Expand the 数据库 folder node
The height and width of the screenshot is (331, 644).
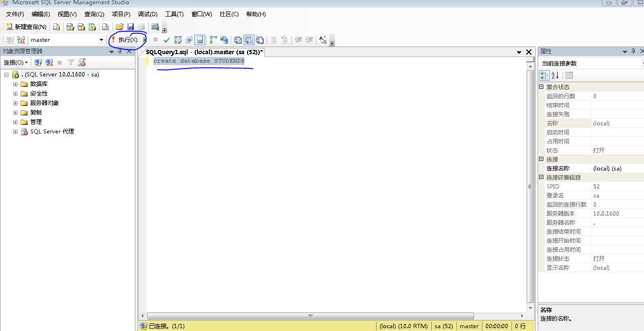click(x=15, y=84)
